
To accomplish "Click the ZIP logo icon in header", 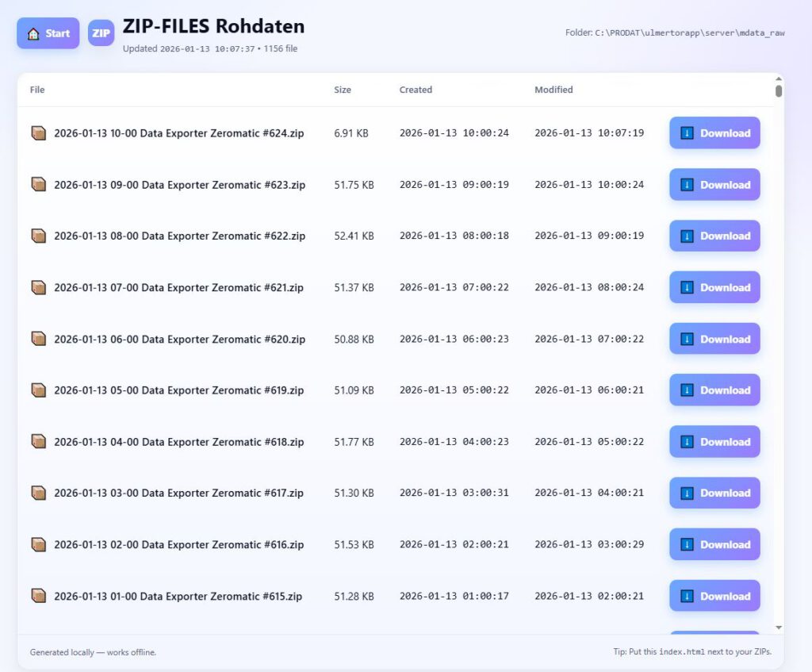I will (101, 33).
